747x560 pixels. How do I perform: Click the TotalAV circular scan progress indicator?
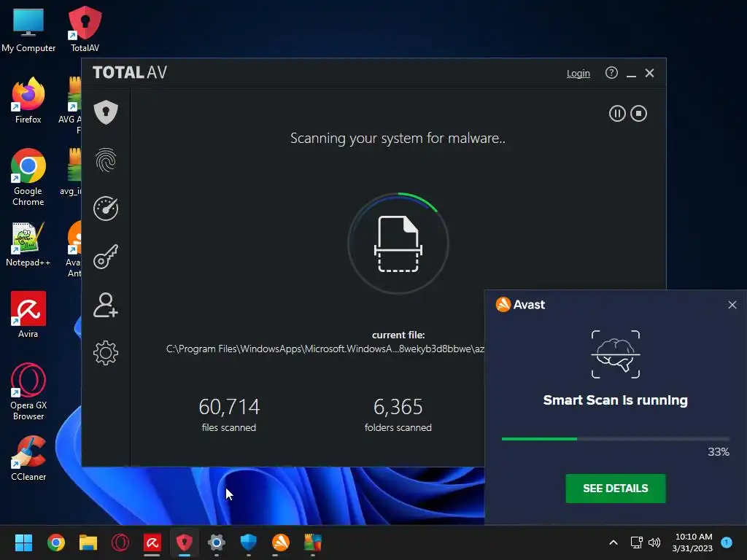(398, 244)
